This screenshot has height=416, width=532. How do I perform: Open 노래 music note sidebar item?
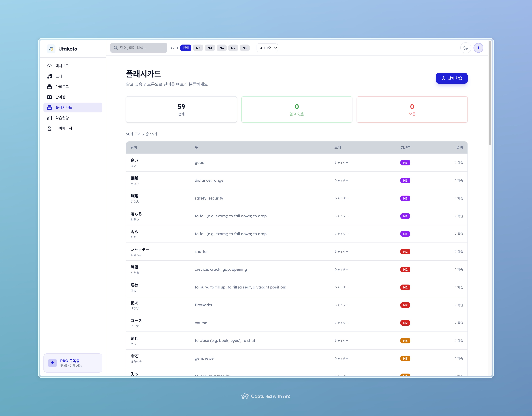pyautogui.click(x=49, y=76)
